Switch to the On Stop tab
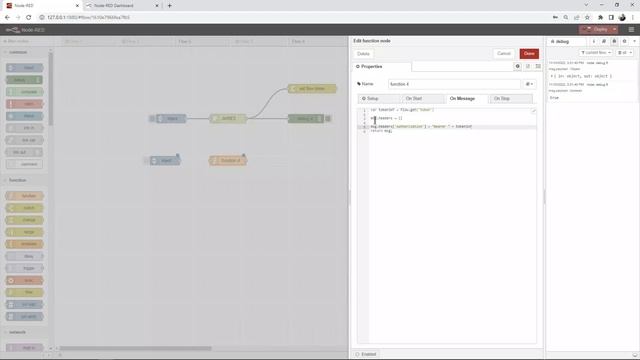The image size is (640, 360). pyautogui.click(x=511, y=98)
